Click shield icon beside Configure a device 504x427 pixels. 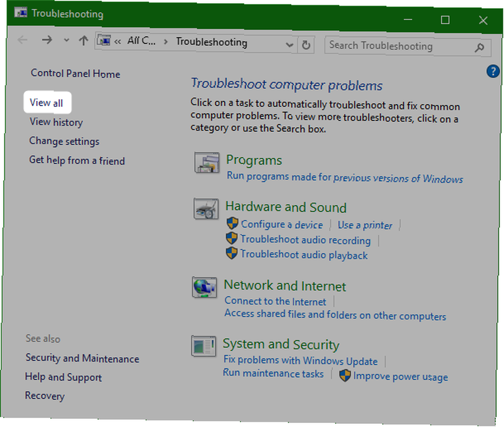pyautogui.click(x=232, y=223)
